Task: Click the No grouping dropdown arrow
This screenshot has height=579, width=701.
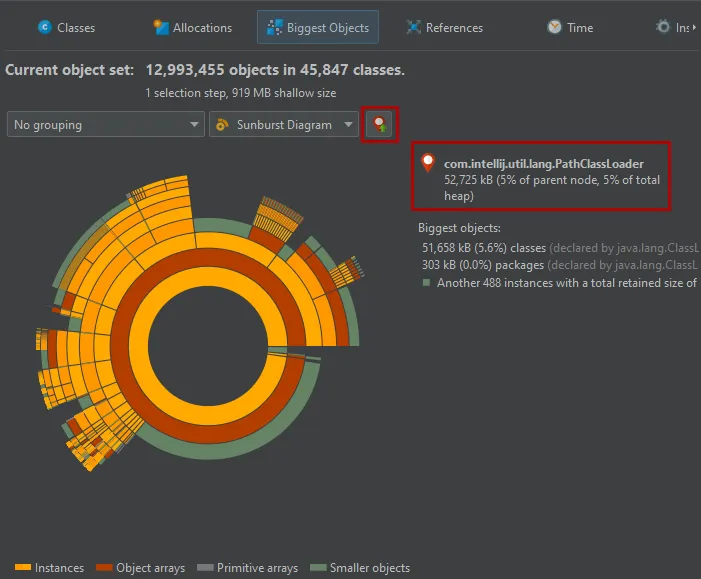Action: 194,124
